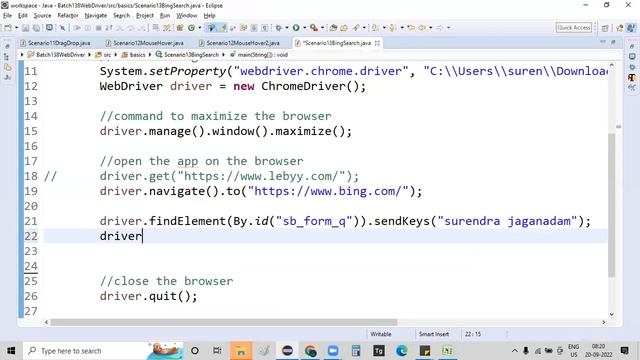
Task: Click the Debug bug toolbar icon
Action: [278, 28]
